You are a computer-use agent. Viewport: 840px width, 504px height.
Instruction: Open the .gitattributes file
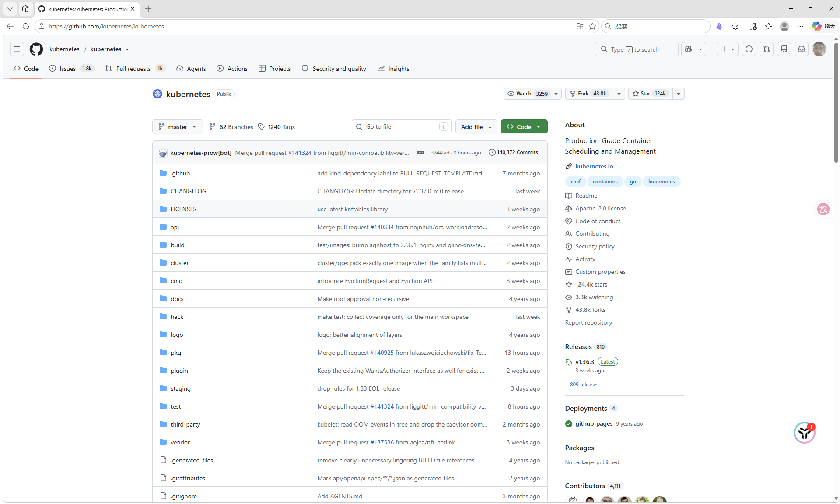tap(188, 478)
